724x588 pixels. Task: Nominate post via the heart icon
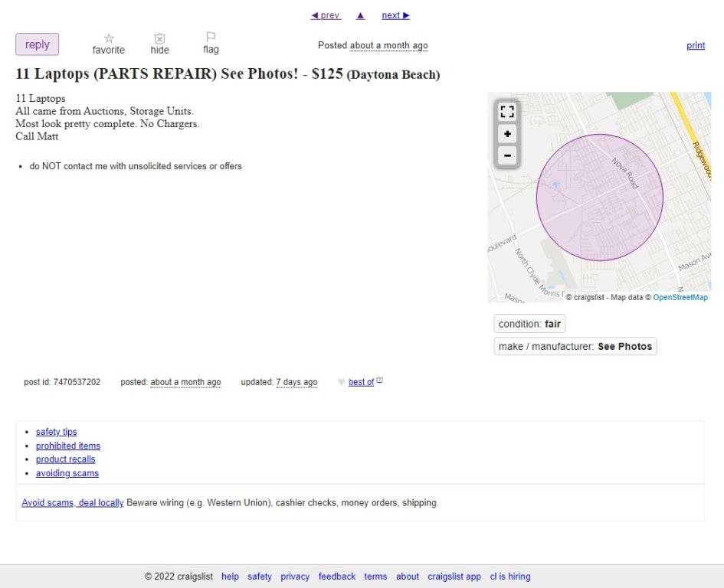pyautogui.click(x=340, y=382)
